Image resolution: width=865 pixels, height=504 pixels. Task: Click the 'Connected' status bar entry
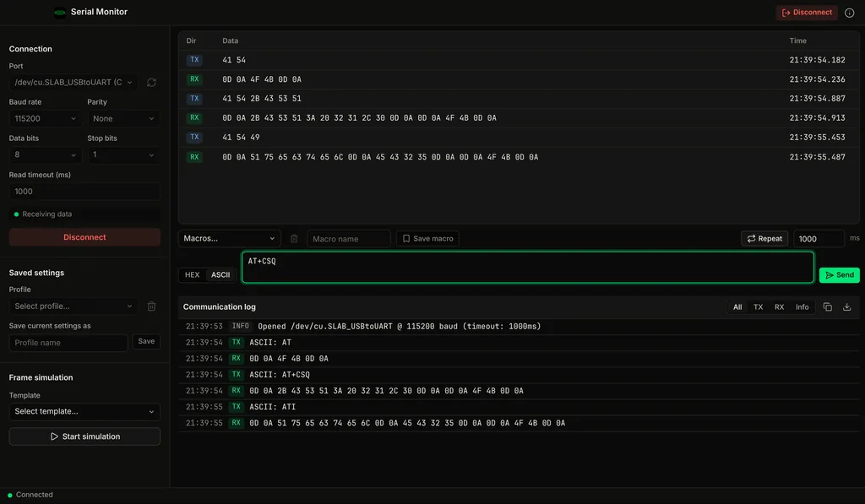pos(30,496)
